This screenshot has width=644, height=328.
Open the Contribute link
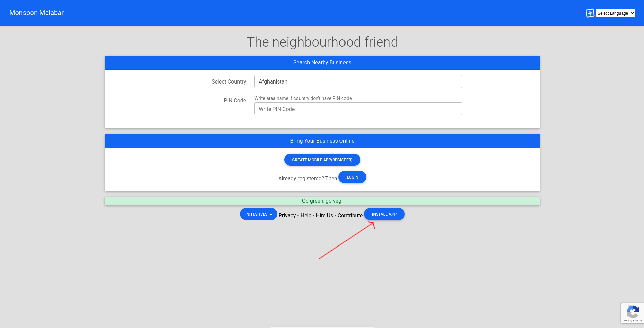pyautogui.click(x=350, y=215)
